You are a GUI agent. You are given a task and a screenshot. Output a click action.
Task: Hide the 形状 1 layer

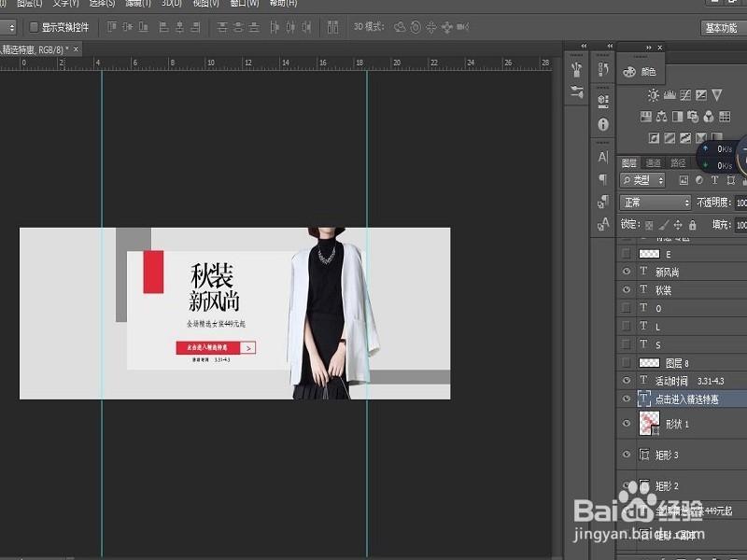[x=627, y=424]
